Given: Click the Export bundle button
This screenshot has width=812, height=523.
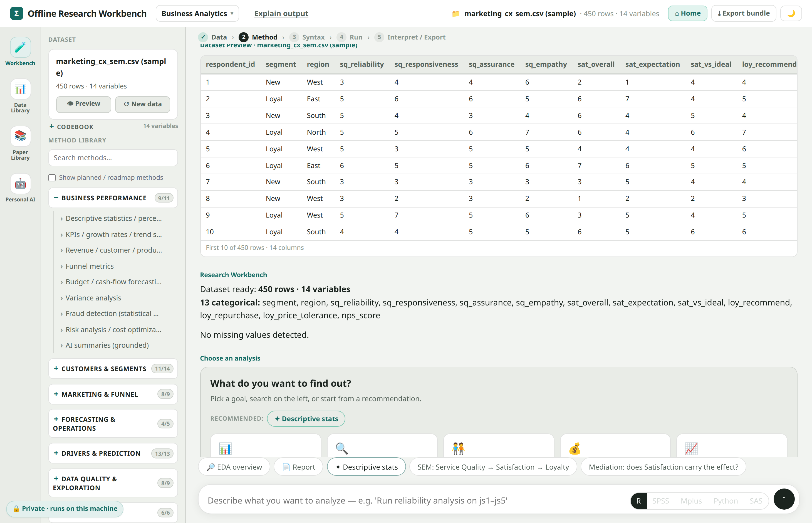Looking at the screenshot, I should pyautogui.click(x=743, y=13).
